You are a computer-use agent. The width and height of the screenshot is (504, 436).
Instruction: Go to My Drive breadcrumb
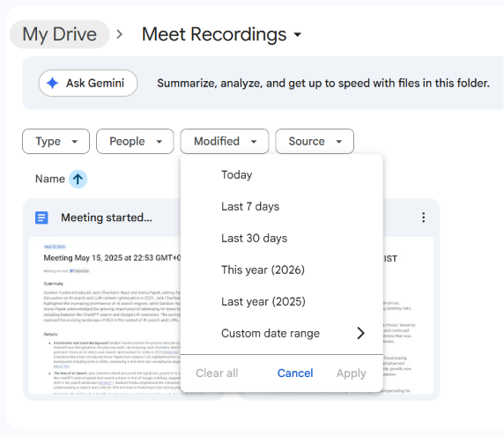(x=59, y=34)
